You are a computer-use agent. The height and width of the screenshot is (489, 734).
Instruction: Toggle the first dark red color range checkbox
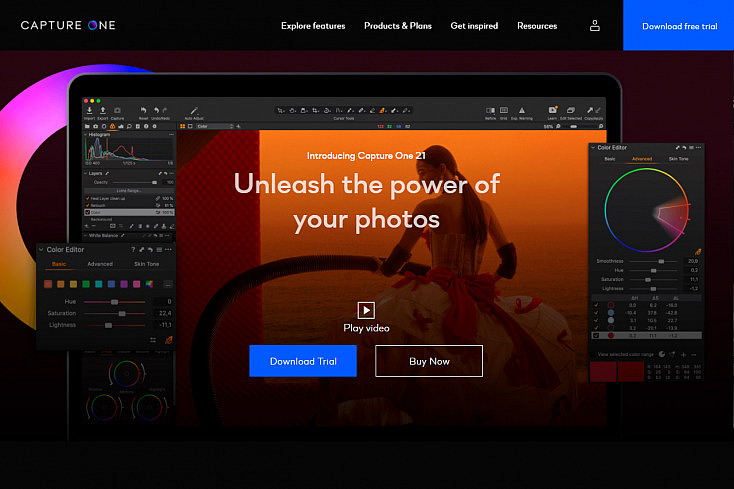[596, 305]
